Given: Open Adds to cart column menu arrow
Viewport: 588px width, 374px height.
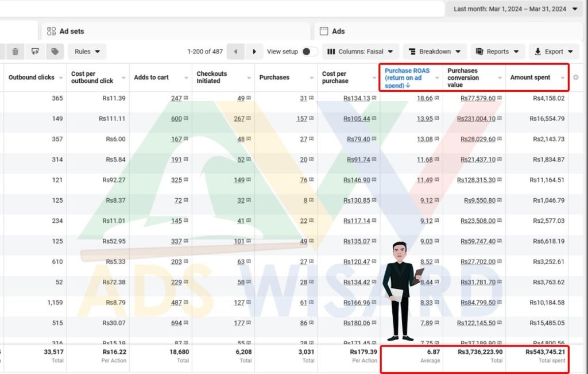Looking at the screenshot, I should point(186,78).
